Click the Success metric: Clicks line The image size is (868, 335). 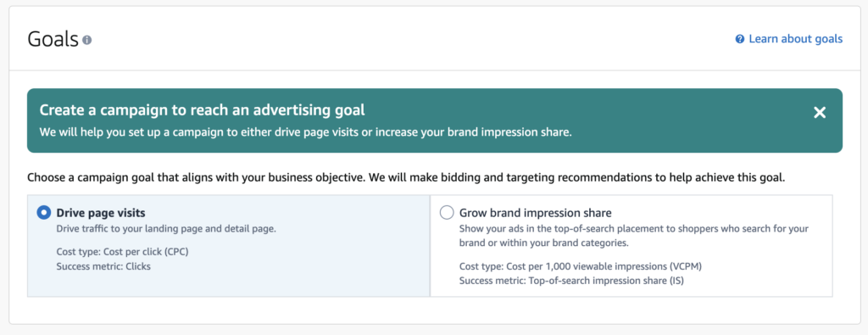click(x=103, y=266)
